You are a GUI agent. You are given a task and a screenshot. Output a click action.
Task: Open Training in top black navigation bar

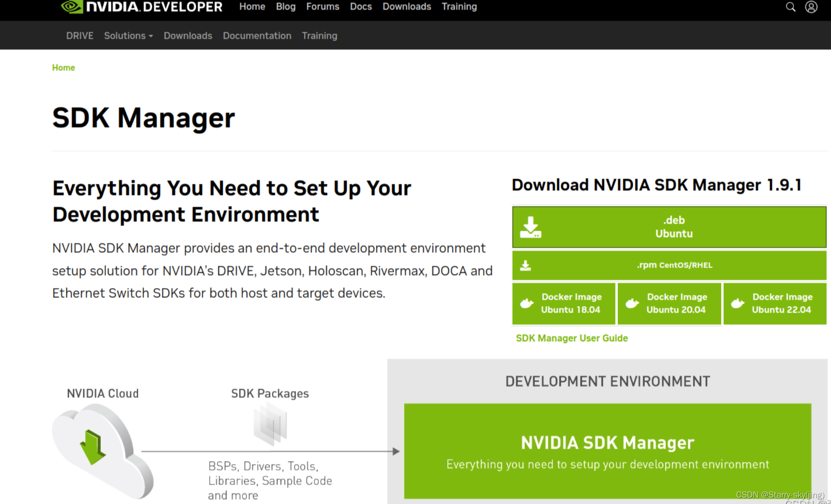click(459, 7)
